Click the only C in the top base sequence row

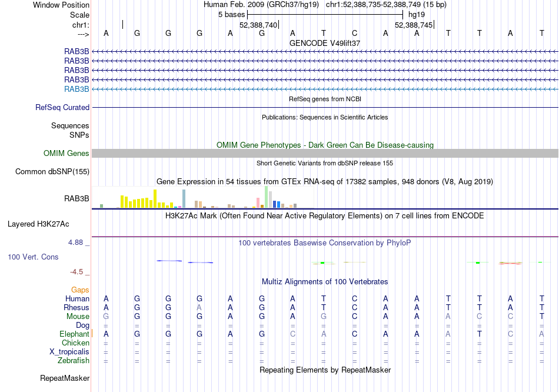[x=354, y=33]
